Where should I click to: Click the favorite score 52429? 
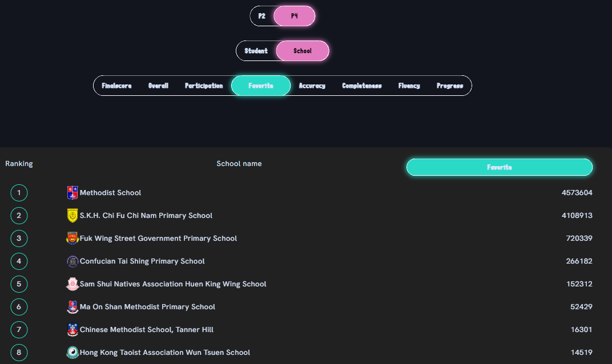581,306
